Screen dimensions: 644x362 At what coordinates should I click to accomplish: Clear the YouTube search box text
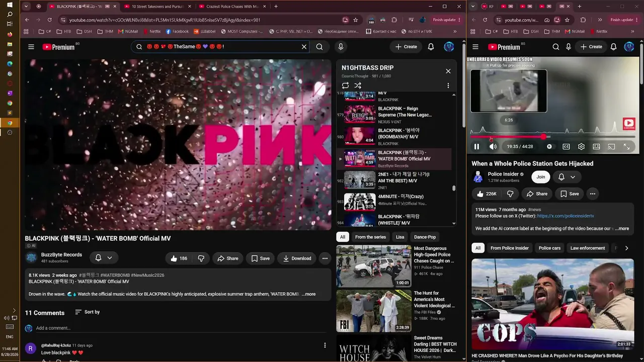tap(304, 47)
